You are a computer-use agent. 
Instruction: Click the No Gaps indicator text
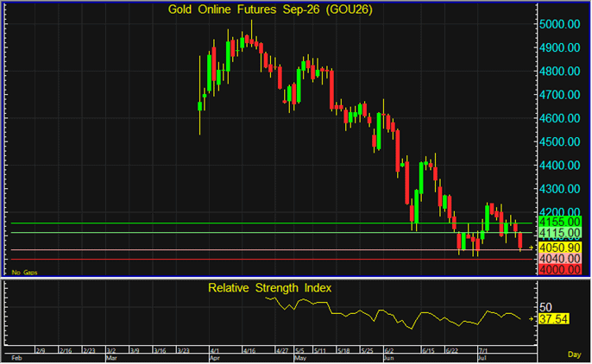[24, 273]
